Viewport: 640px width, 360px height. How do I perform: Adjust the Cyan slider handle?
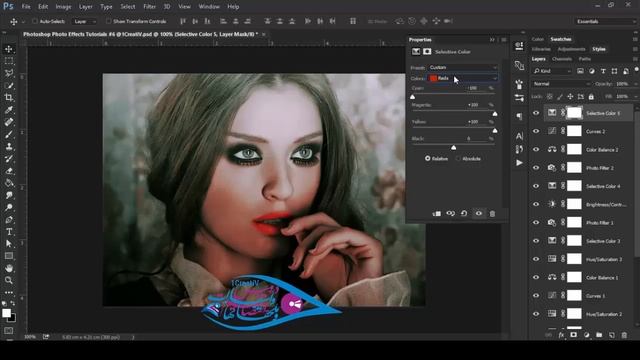pos(412,97)
